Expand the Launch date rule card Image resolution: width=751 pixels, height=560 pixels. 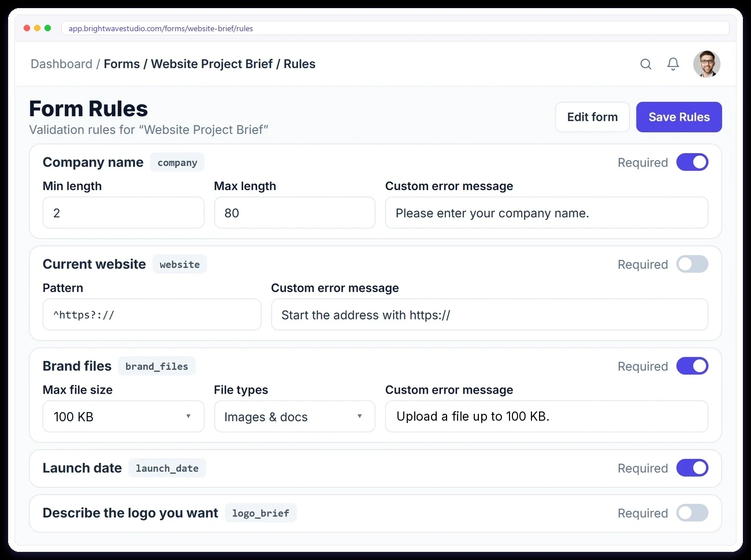click(375, 468)
